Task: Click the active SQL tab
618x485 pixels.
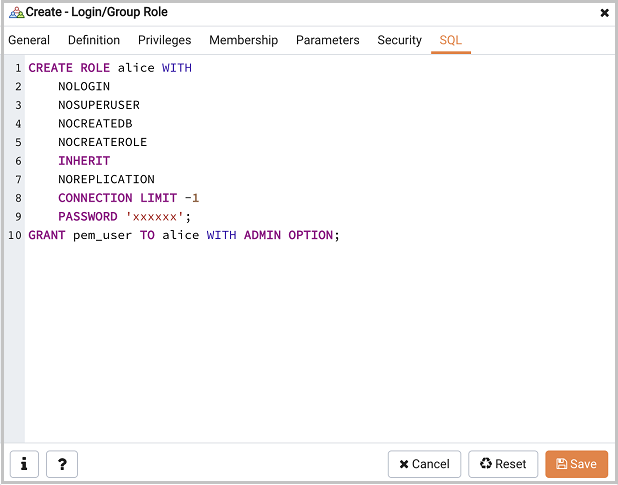Action: pyautogui.click(x=450, y=40)
